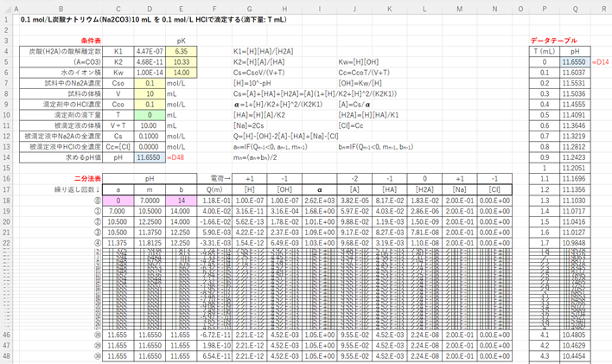Select the yellow Cco HCl concentration cell
Image resolution: width=612 pixels, height=364 pixels.
150,105
